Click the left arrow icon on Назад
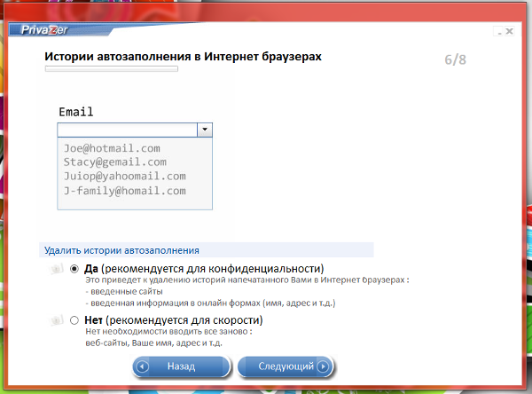 (x=144, y=366)
